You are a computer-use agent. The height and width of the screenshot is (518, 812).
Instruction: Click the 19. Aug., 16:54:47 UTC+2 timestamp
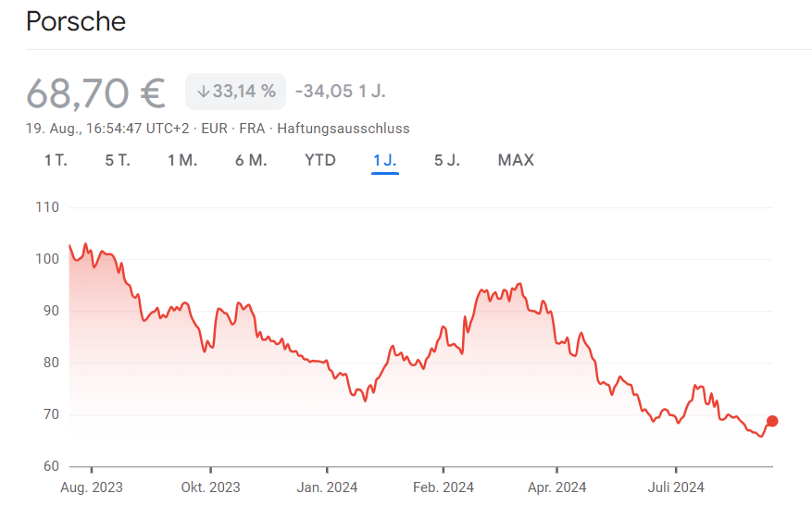point(107,129)
